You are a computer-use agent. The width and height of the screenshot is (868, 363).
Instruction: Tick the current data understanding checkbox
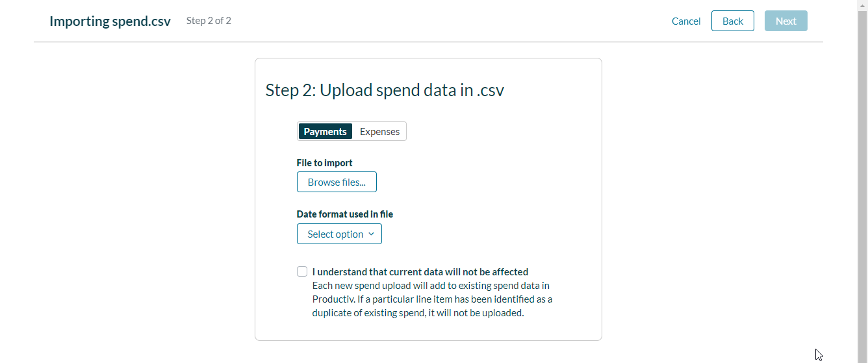coord(302,271)
